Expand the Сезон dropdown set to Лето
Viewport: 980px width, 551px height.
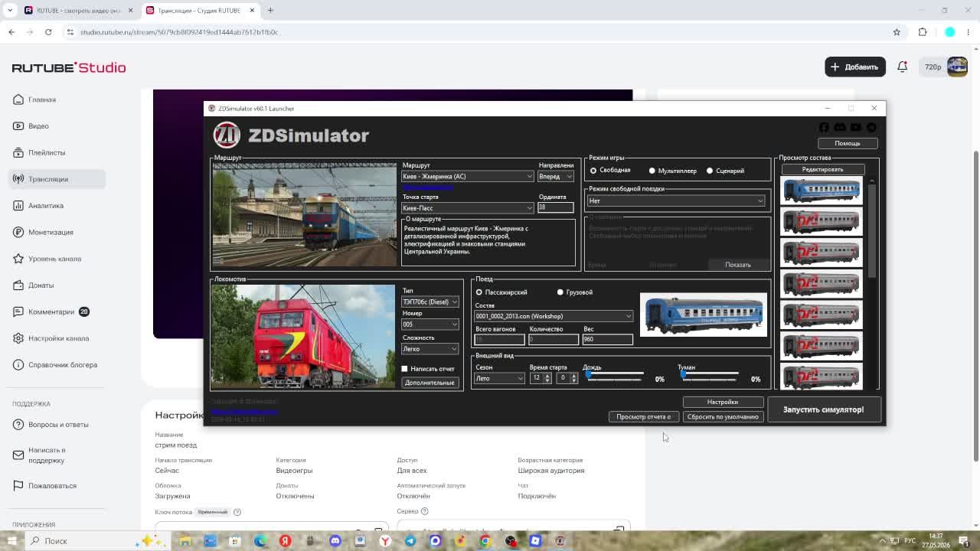pos(499,378)
